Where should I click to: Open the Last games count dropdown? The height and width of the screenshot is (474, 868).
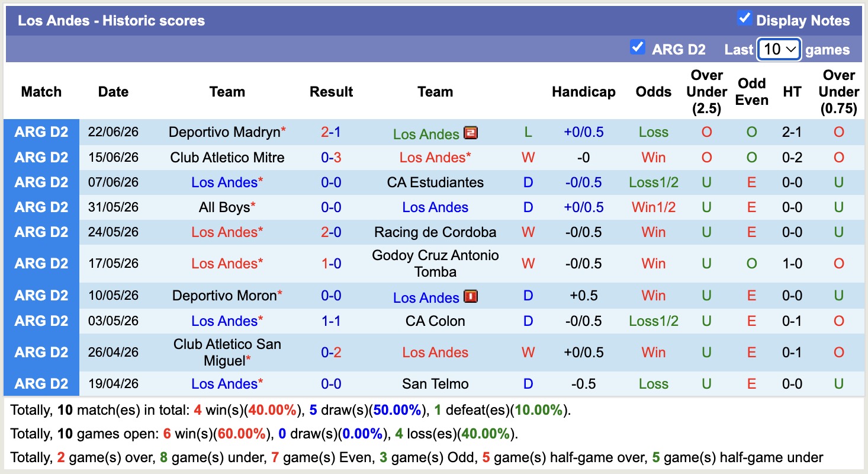[x=779, y=49]
